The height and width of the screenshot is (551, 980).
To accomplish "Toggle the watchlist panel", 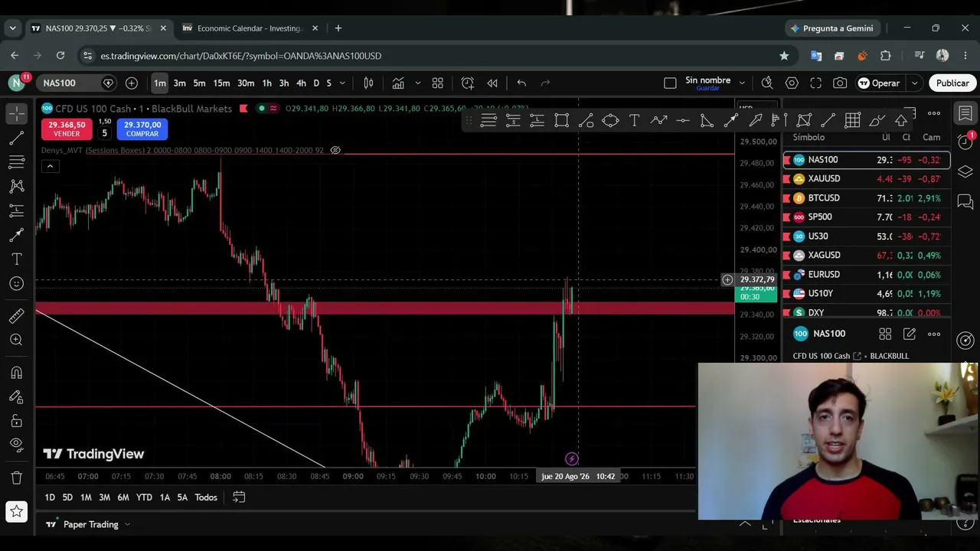I will (x=965, y=114).
